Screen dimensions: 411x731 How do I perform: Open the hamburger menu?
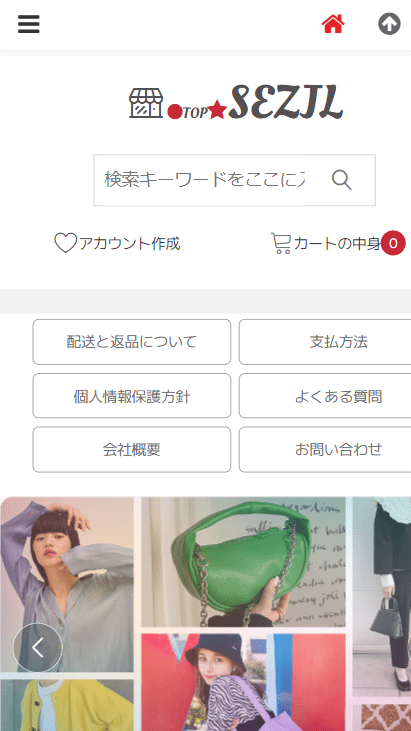coord(28,24)
